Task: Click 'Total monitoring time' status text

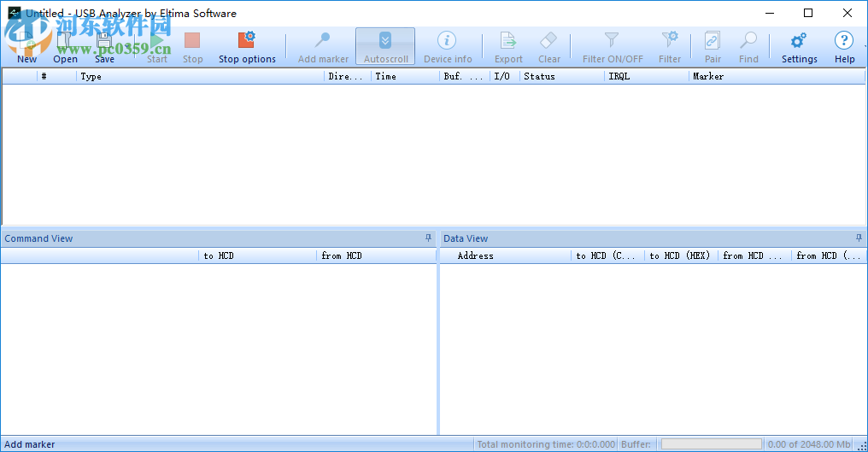Action: [546, 444]
